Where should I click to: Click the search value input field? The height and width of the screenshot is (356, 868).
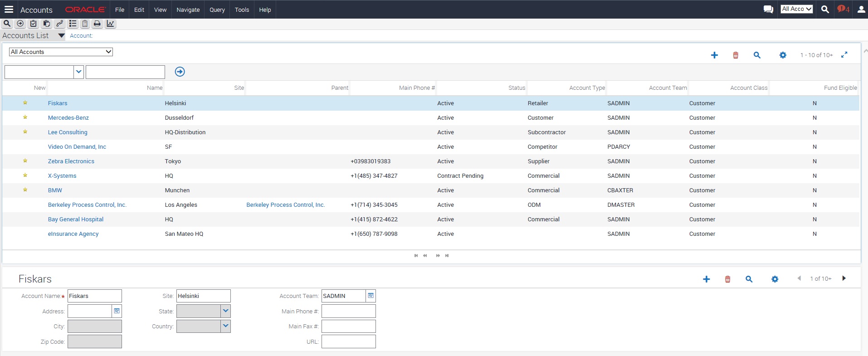pos(125,72)
